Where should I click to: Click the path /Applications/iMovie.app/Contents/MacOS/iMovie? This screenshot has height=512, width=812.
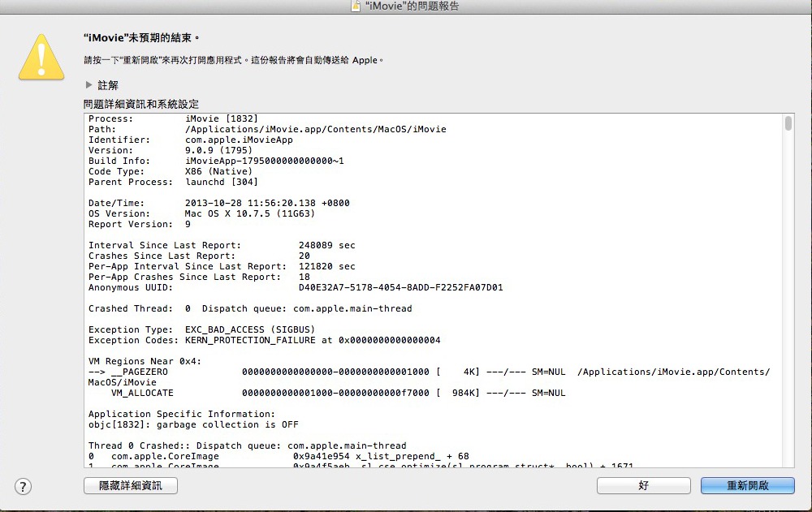[315, 130]
